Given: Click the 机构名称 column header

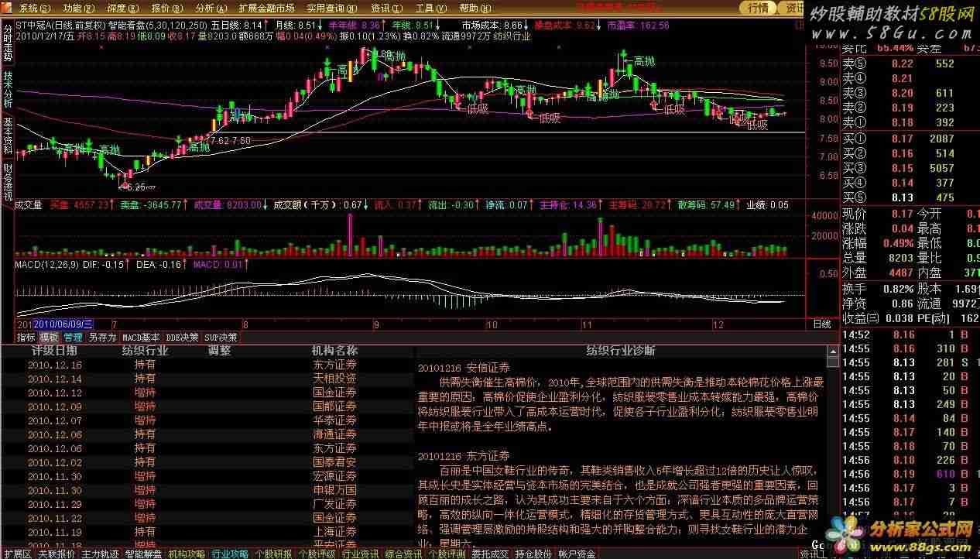Looking at the screenshot, I should [334, 351].
